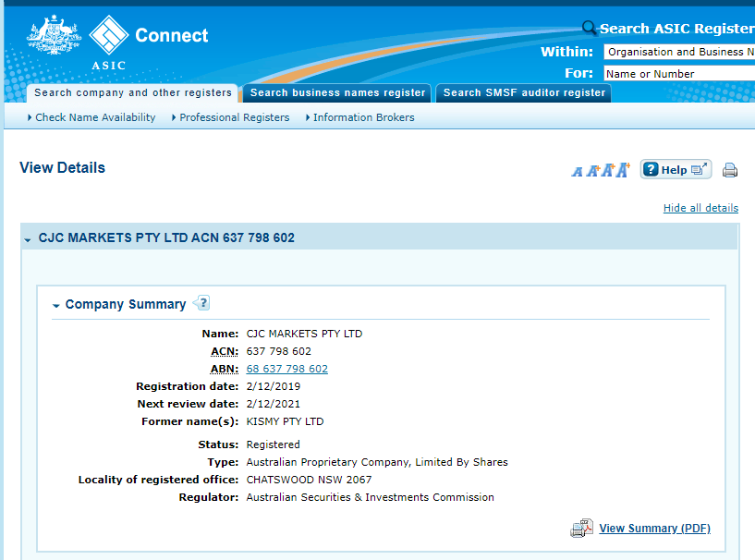Click the regulator Australian Securities & Investments Commission
This screenshot has height=560, width=755.
(x=371, y=497)
